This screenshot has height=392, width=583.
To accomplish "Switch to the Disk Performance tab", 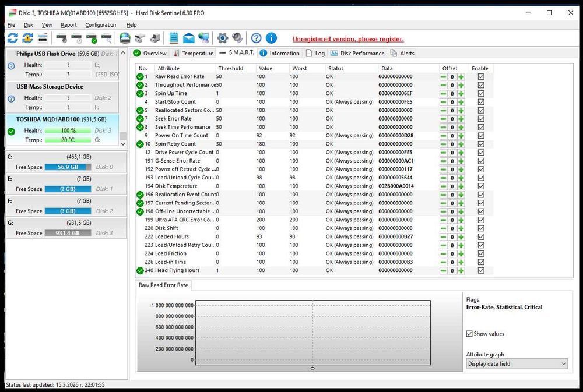I will tap(357, 53).
